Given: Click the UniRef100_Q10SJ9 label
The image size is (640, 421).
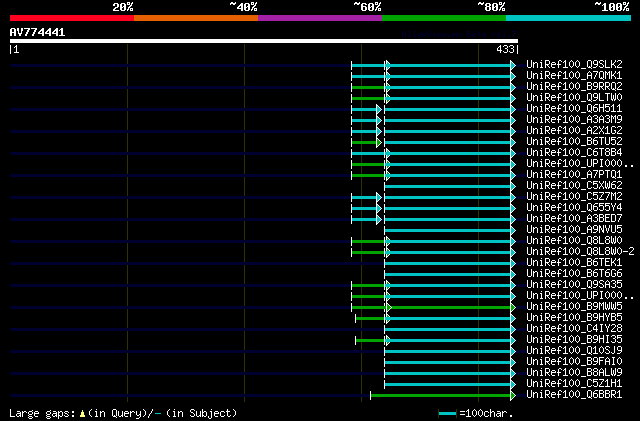Looking at the screenshot, I should coord(574,351).
